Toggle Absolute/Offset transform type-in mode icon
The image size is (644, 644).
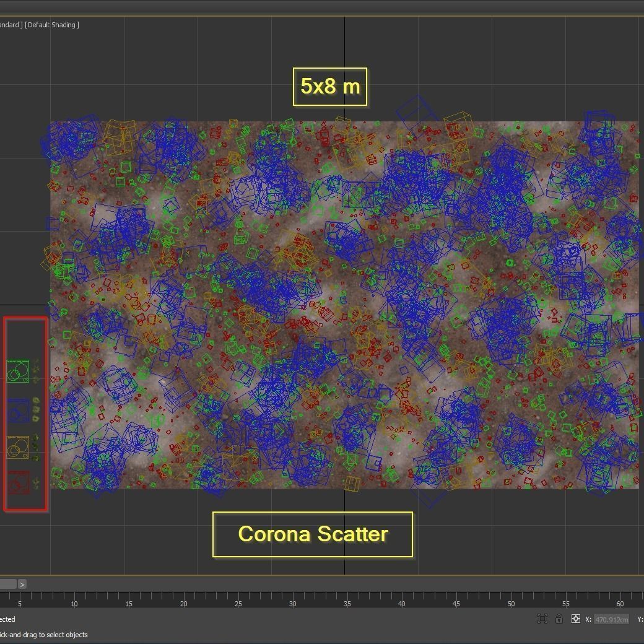576,619
